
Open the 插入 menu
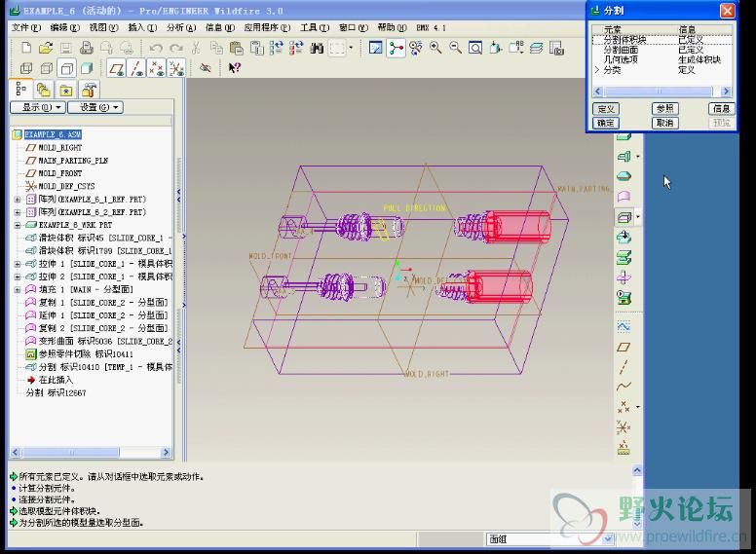[142, 27]
